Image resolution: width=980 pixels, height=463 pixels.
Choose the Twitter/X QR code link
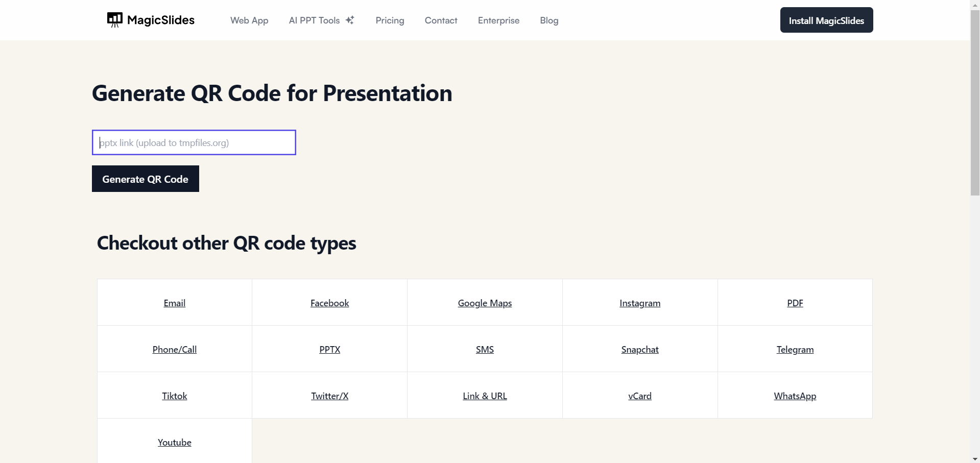point(330,396)
